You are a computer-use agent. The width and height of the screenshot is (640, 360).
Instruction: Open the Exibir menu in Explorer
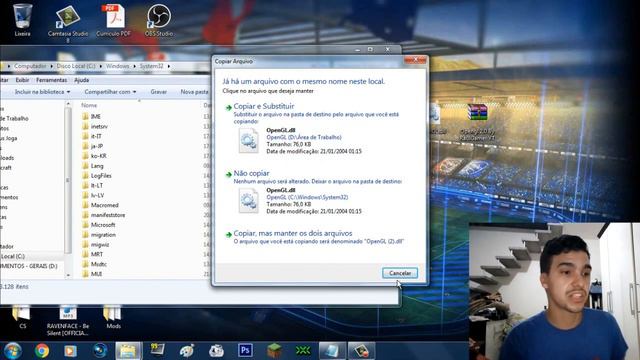click(22, 80)
